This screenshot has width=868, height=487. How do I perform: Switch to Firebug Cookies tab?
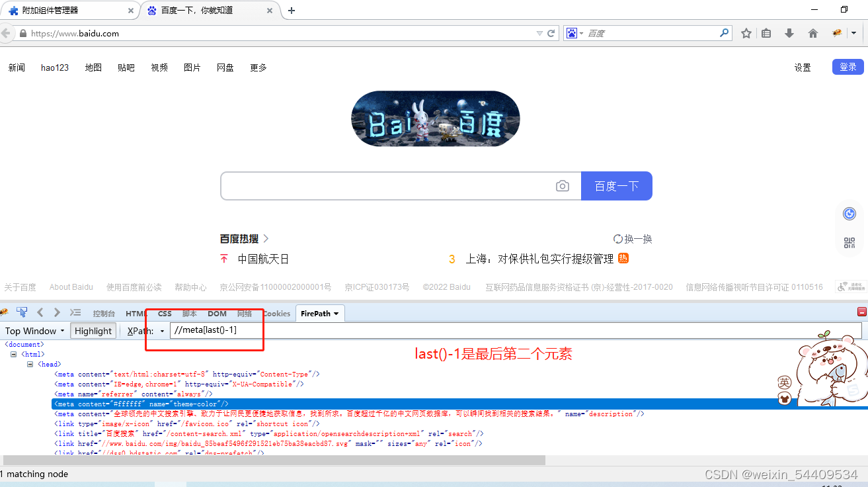276,314
